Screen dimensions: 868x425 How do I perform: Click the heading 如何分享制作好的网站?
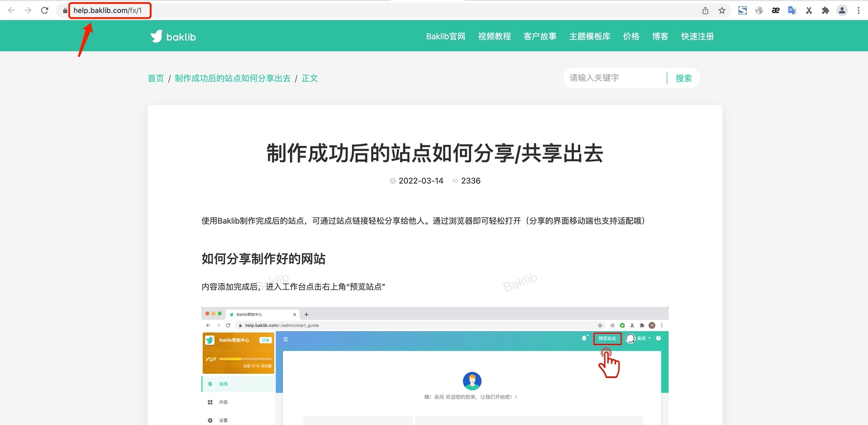tap(263, 259)
